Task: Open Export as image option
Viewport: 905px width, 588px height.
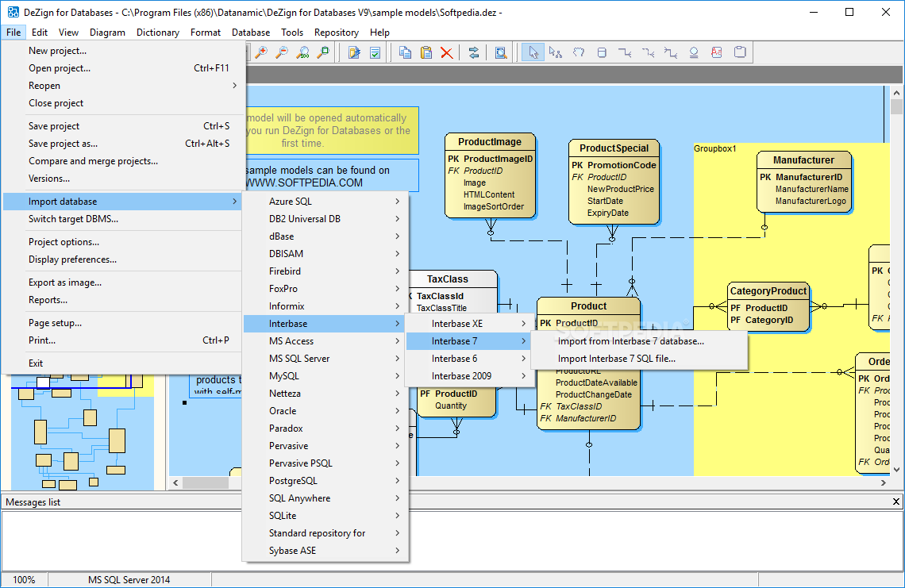Action: point(122,282)
